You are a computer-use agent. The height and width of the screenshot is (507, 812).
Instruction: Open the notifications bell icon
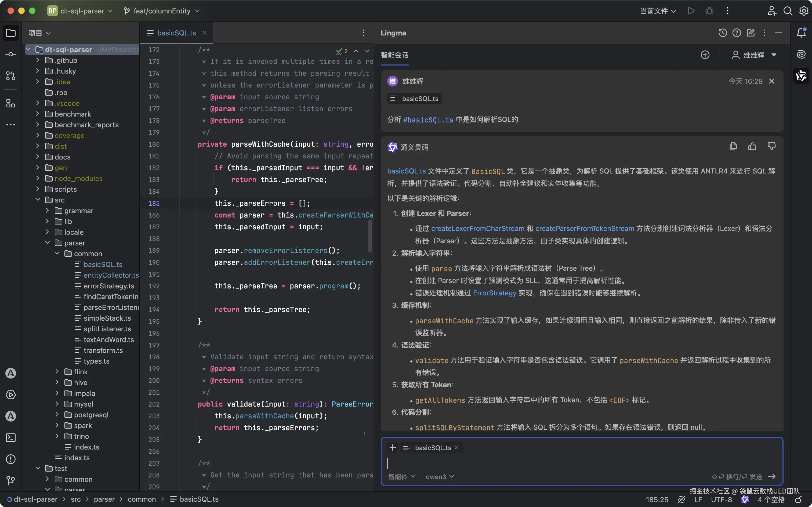[x=801, y=33]
